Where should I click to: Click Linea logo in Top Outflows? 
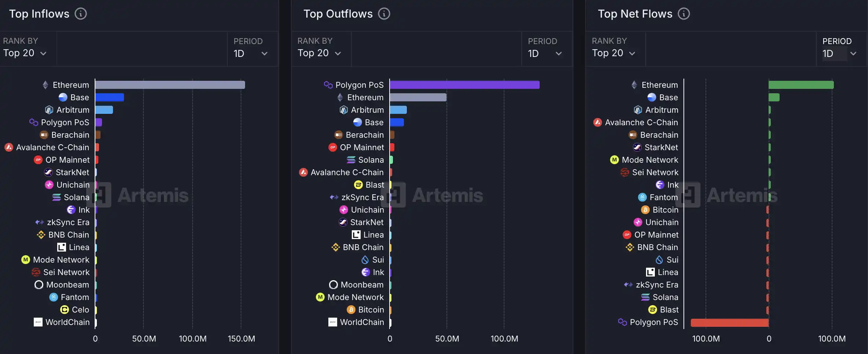pos(356,235)
